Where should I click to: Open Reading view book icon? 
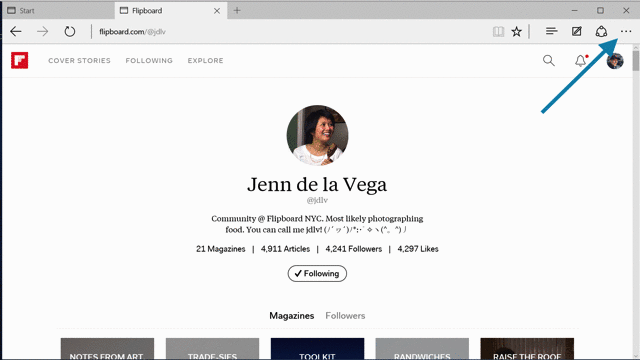pos(498,31)
